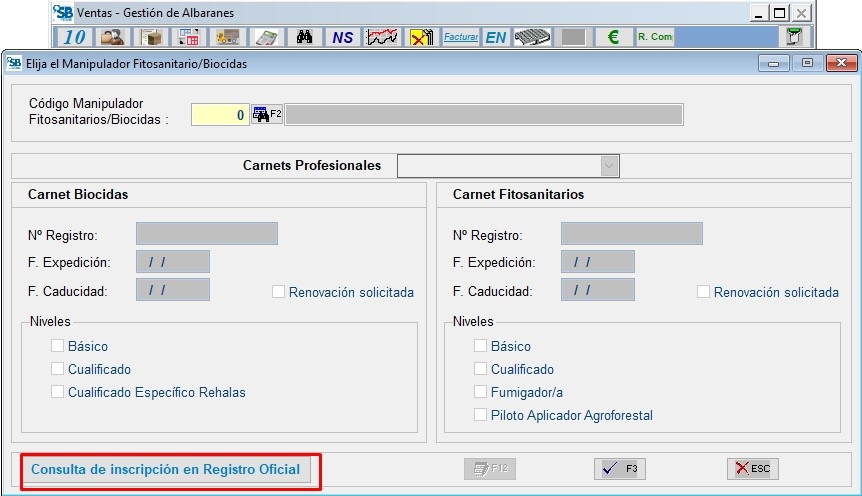The height and width of the screenshot is (496, 862).
Task: Click the Facturar toolbar button
Action: coord(461,37)
